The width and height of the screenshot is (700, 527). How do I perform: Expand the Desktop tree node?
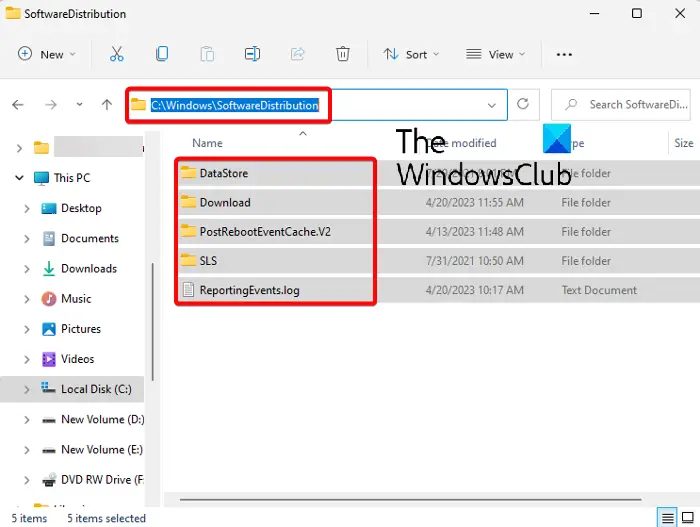click(x=27, y=209)
